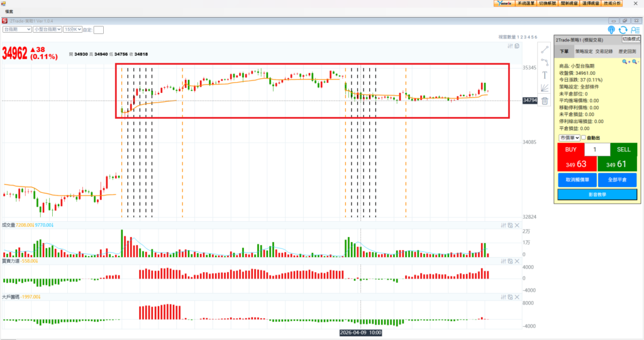Screen dimensions: 644x340
Task: Open the 市價單 order type dropdown
Action: tap(569, 138)
